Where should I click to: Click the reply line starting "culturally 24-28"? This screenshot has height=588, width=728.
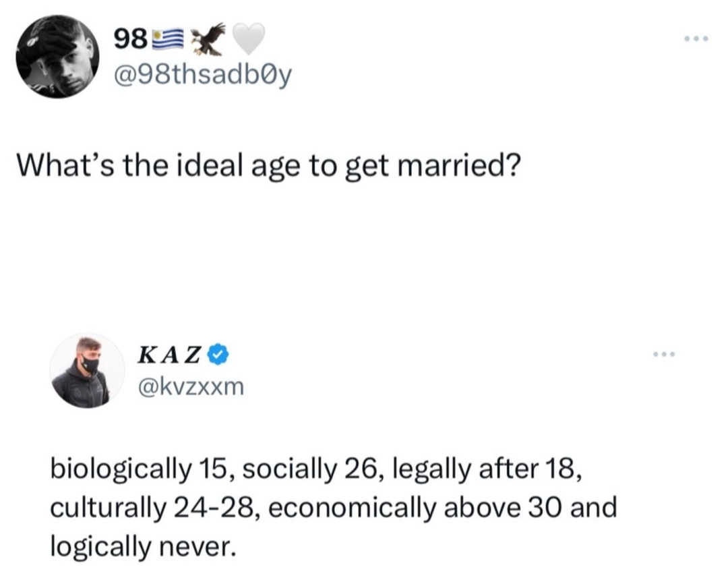[333, 506]
